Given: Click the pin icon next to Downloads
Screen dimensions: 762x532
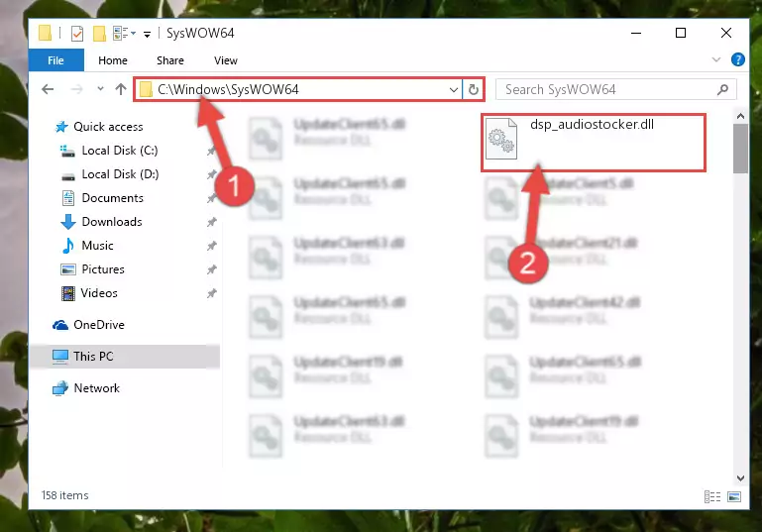Looking at the screenshot, I should [x=211, y=222].
